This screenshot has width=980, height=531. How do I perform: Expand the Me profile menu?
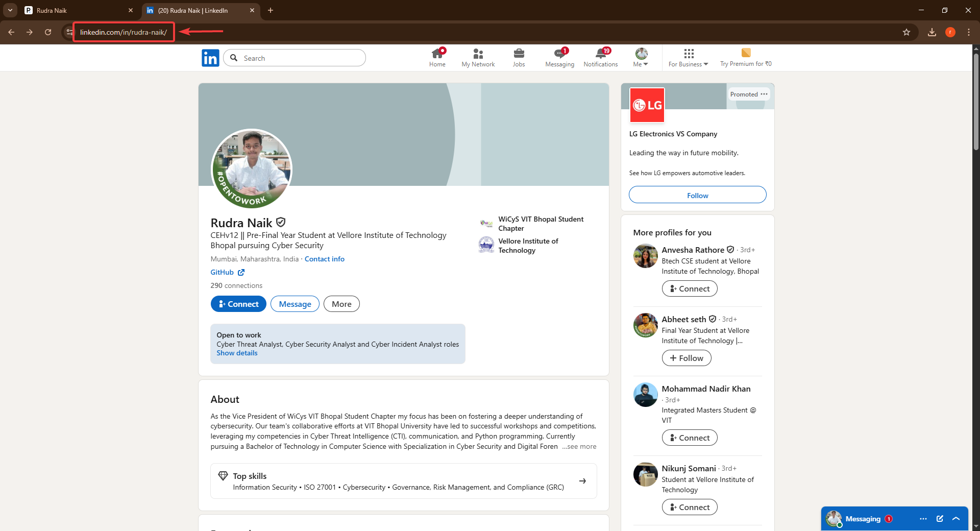point(641,58)
